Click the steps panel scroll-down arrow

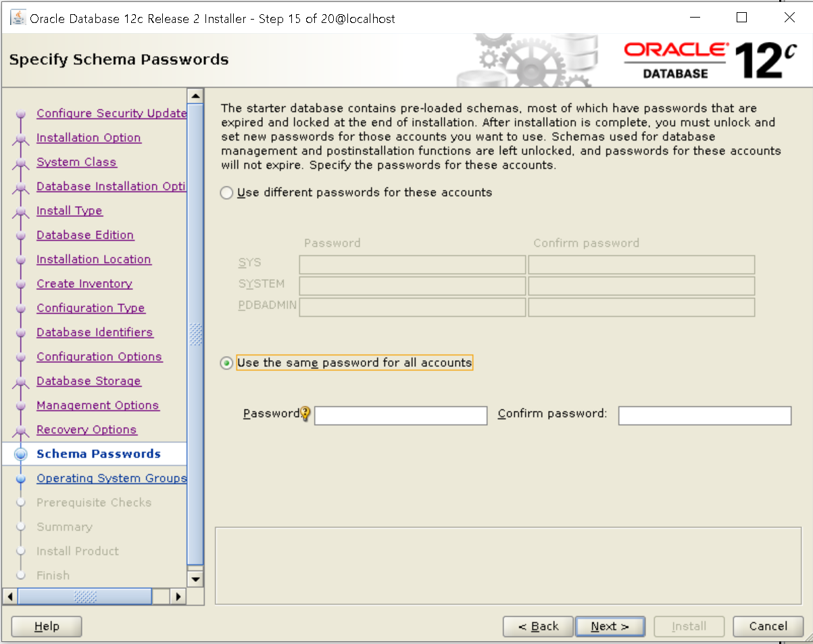[x=195, y=578]
